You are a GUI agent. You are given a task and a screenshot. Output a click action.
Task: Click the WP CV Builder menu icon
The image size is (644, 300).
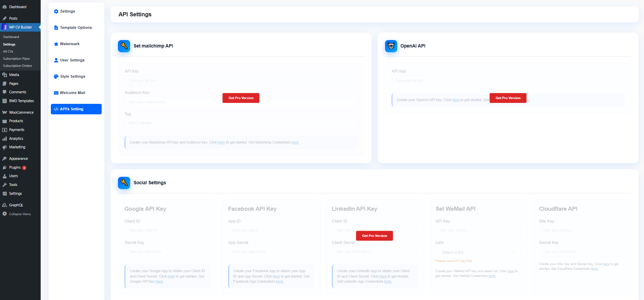tap(4, 27)
